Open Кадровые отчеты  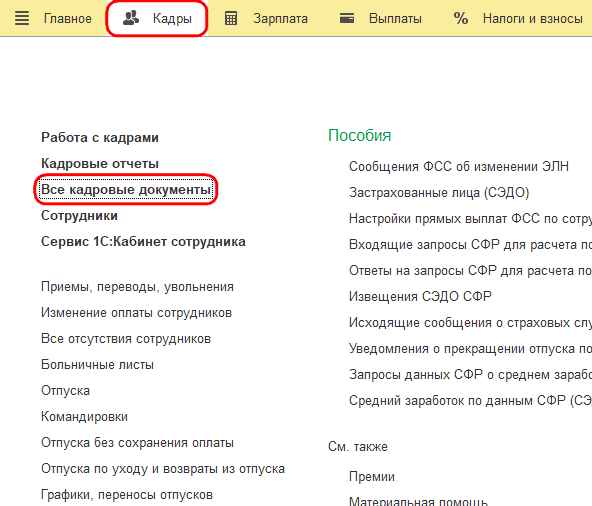[x=100, y=164]
